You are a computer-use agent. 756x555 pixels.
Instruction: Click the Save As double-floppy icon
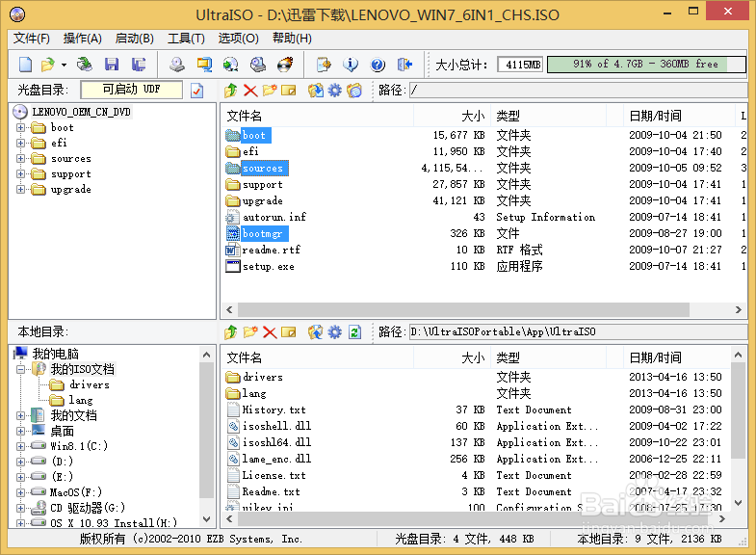[139, 65]
